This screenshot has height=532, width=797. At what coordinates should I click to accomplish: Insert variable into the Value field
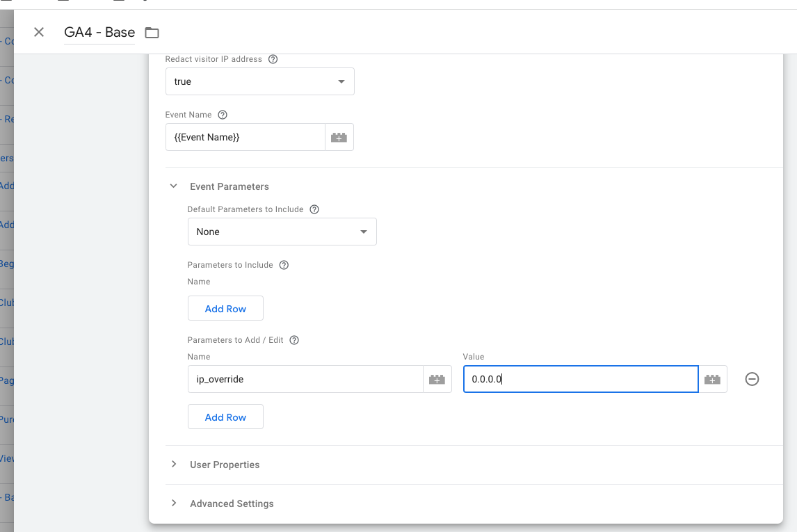coord(713,379)
